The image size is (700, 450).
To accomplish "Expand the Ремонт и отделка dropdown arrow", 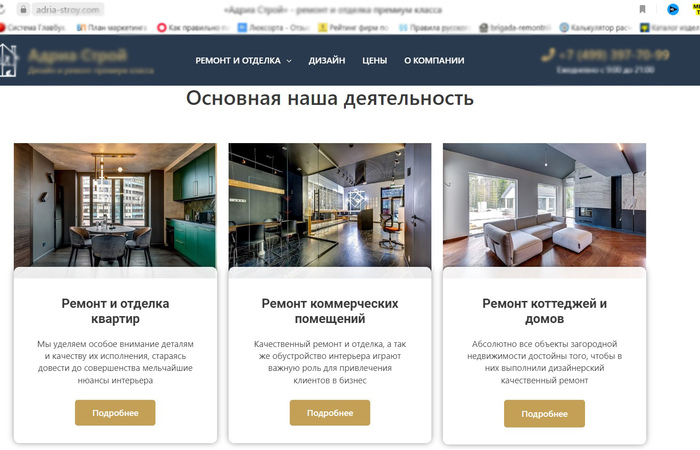I will (289, 61).
